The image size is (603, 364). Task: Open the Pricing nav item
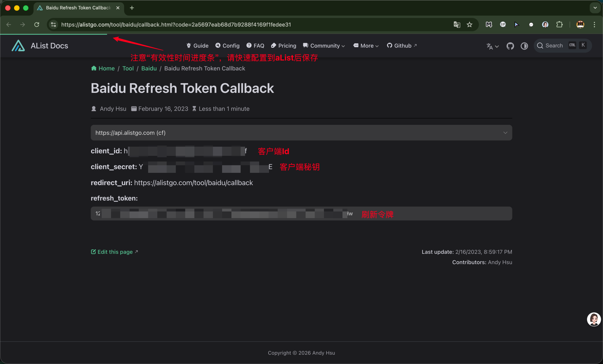coord(284,46)
